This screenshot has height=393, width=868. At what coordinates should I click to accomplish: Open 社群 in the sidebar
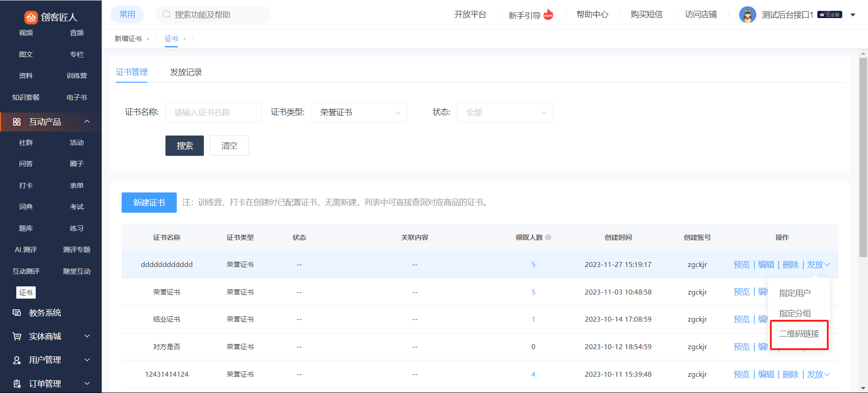click(26, 143)
